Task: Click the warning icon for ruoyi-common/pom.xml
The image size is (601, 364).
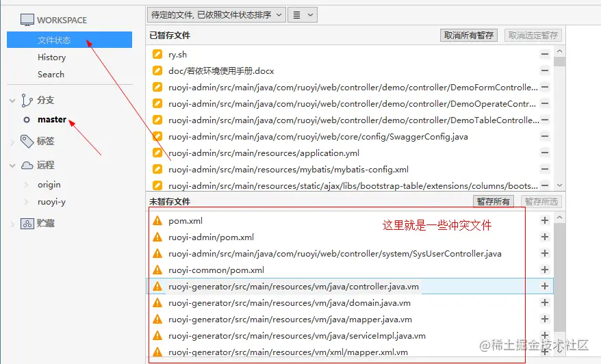Action: click(x=157, y=270)
